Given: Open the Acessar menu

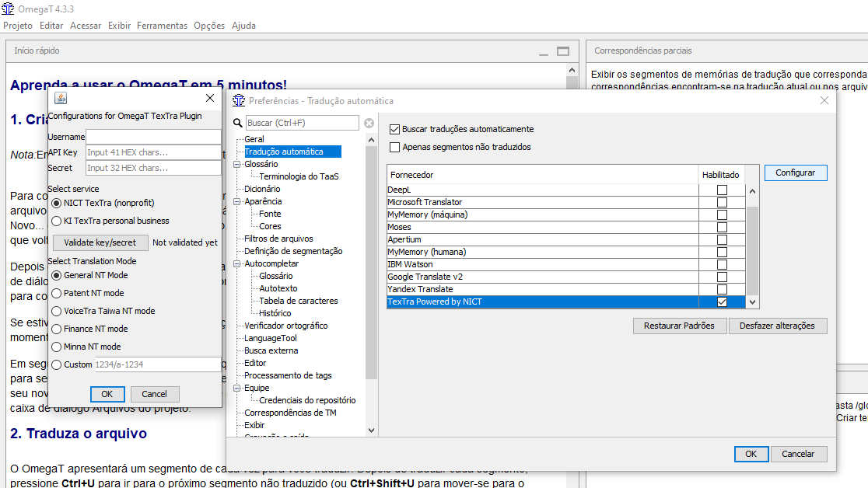Looking at the screenshot, I should (x=86, y=26).
